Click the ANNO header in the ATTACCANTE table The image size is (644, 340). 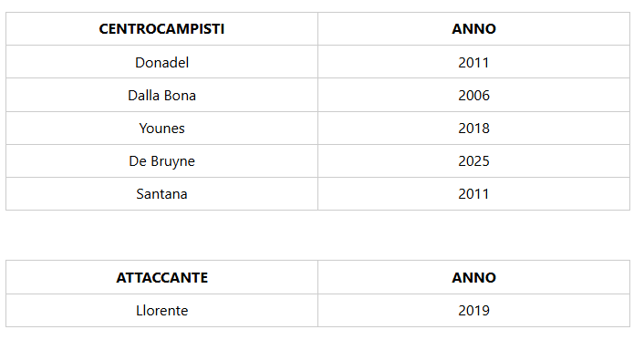click(473, 278)
